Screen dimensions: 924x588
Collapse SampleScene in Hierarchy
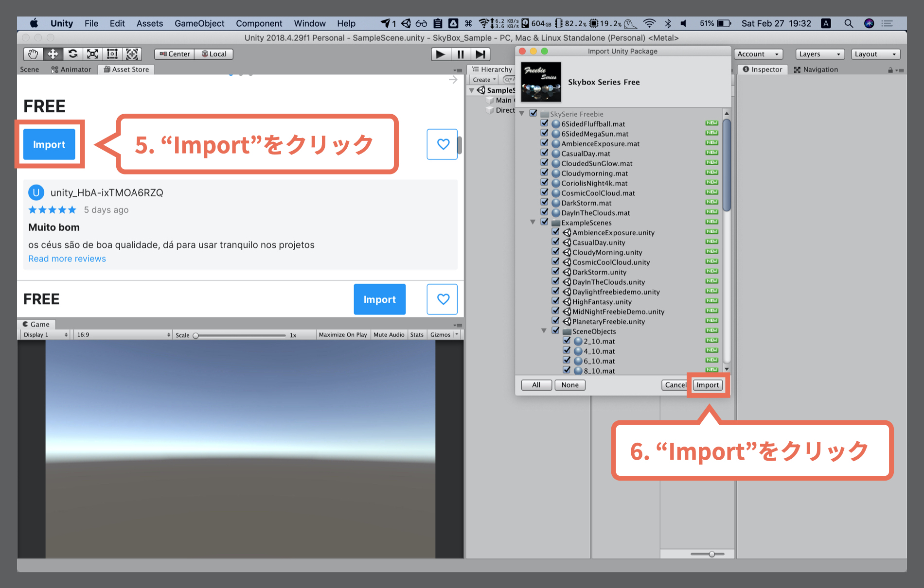click(x=472, y=90)
